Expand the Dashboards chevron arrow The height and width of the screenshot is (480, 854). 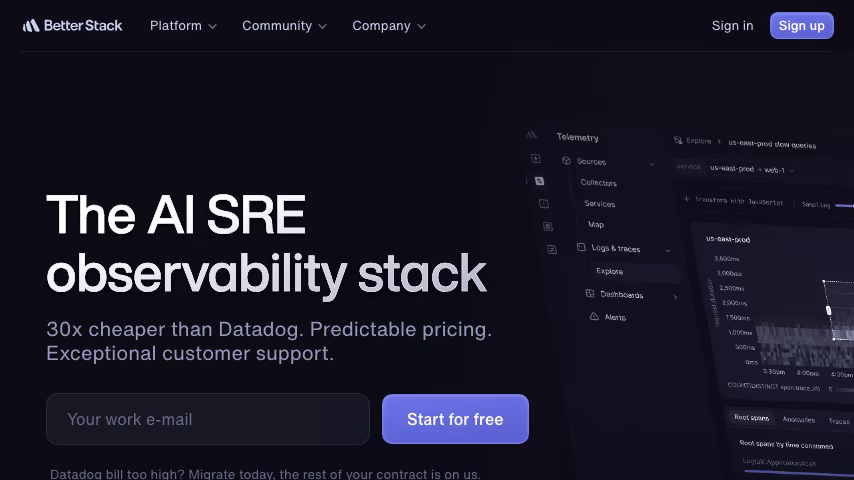click(675, 297)
